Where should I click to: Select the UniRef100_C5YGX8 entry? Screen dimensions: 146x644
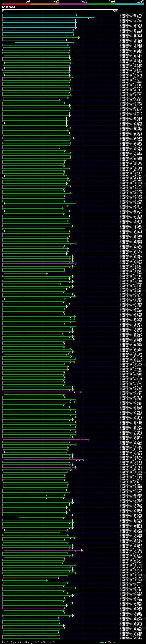coord(131,37)
